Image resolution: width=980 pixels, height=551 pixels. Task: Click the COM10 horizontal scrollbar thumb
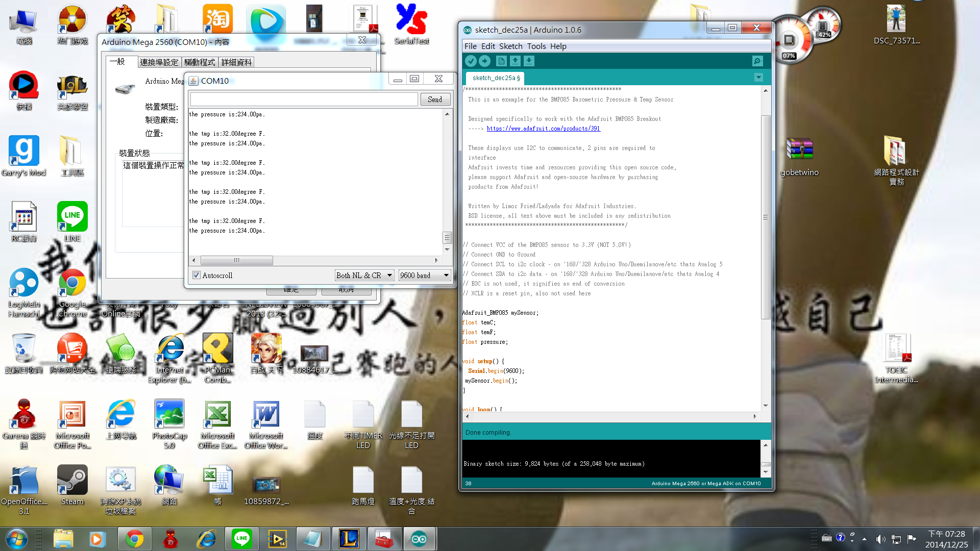coord(236,260)
